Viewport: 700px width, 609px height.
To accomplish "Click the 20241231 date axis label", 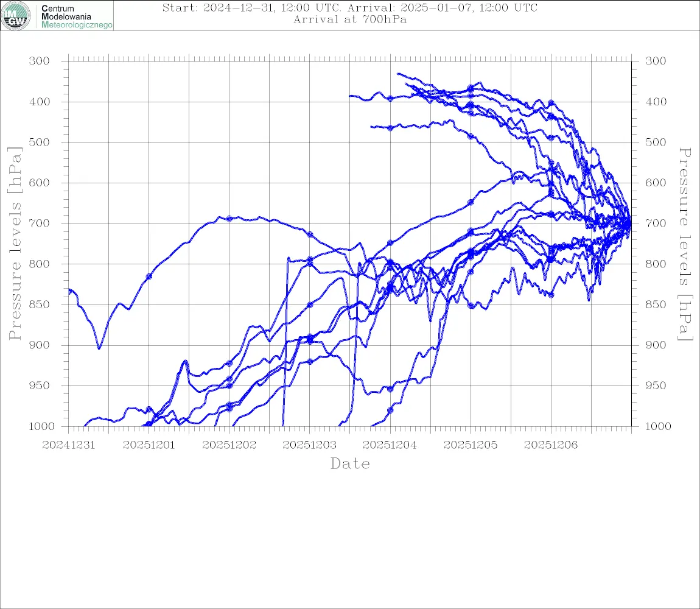I will pyautogui.click(x=69, y=445).
